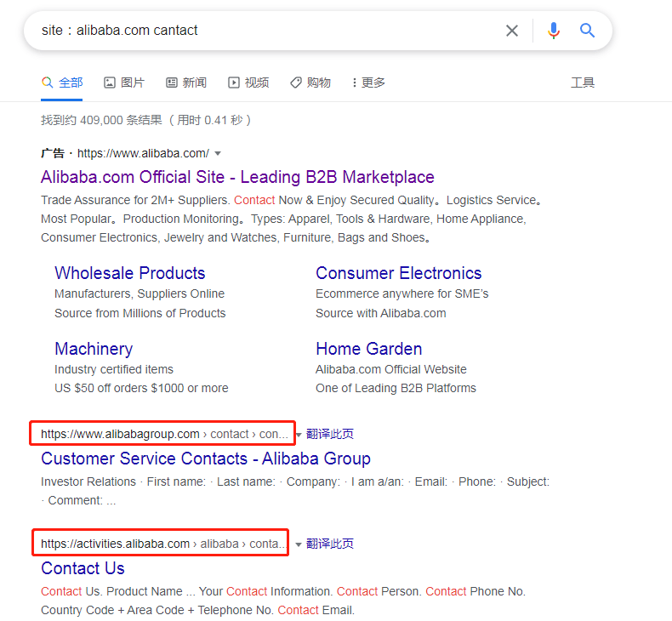Click 翻译此页 for activities.alibaba.com result
This screenshot has width=672, height=621.
pyautogui.click(x=330, y=544)
